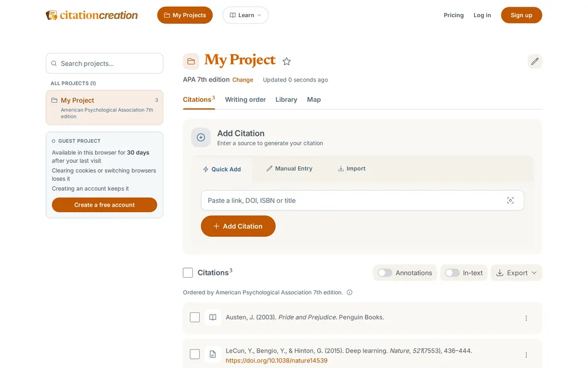Click the plus circle Add Citation icon
Image resolution: width=588 pixels, height=368 pixels.
201,137
